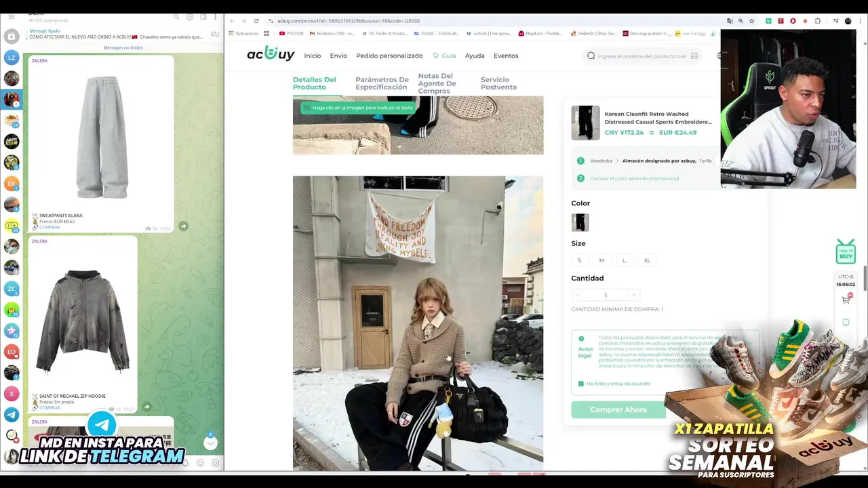The width and height of the screenshot is (868, 488).
Task: Go to acbuy logo homepage
Action: point(270,54)
